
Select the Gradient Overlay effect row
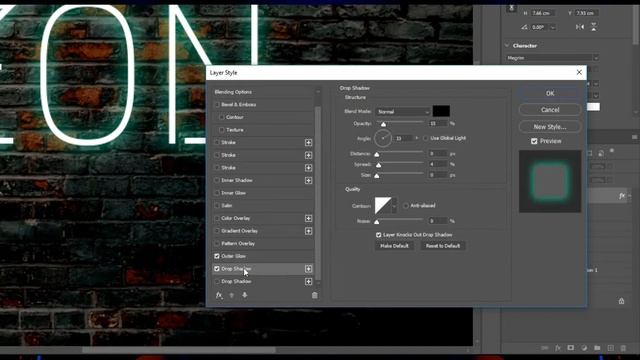(263, 231)
